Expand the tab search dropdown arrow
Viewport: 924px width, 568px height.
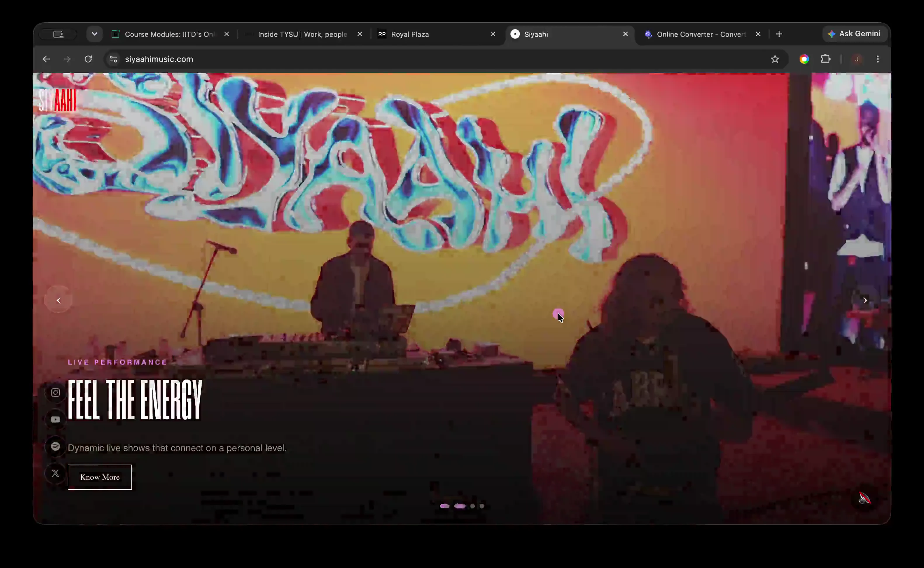(95, 34)
